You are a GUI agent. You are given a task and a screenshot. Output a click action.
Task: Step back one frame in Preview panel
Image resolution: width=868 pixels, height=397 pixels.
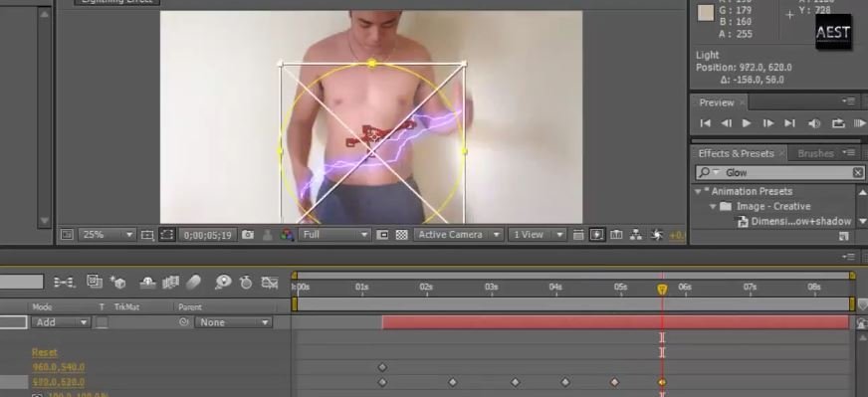[x=727, y=123]
